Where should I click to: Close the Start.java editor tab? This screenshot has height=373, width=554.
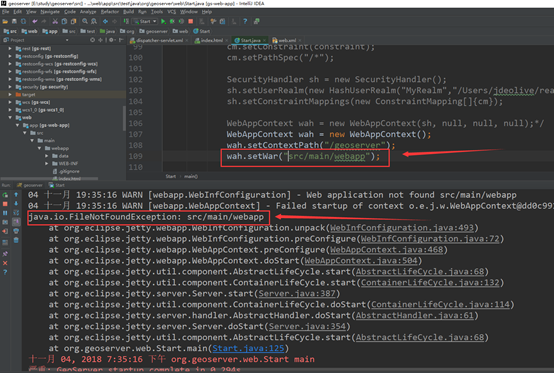click(264, 41)
